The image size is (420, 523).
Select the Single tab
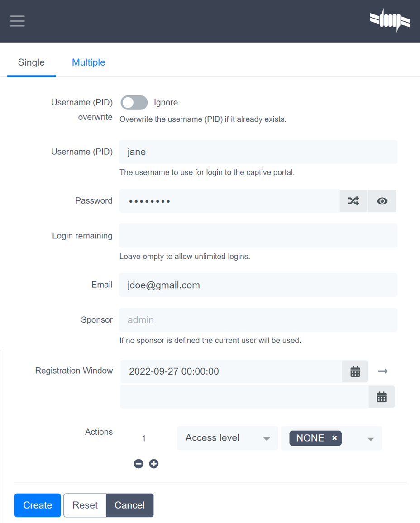pos(31,62)
